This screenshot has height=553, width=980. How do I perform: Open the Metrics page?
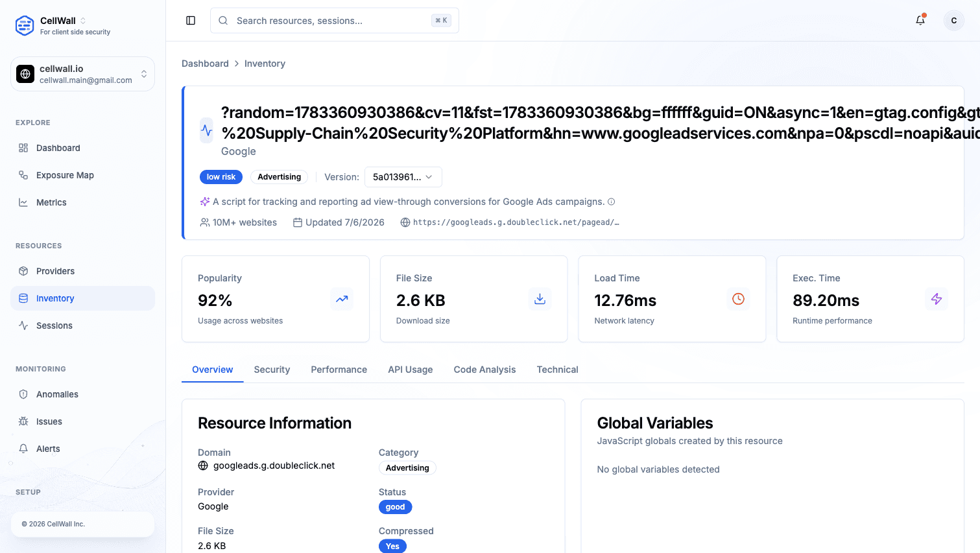82,202
